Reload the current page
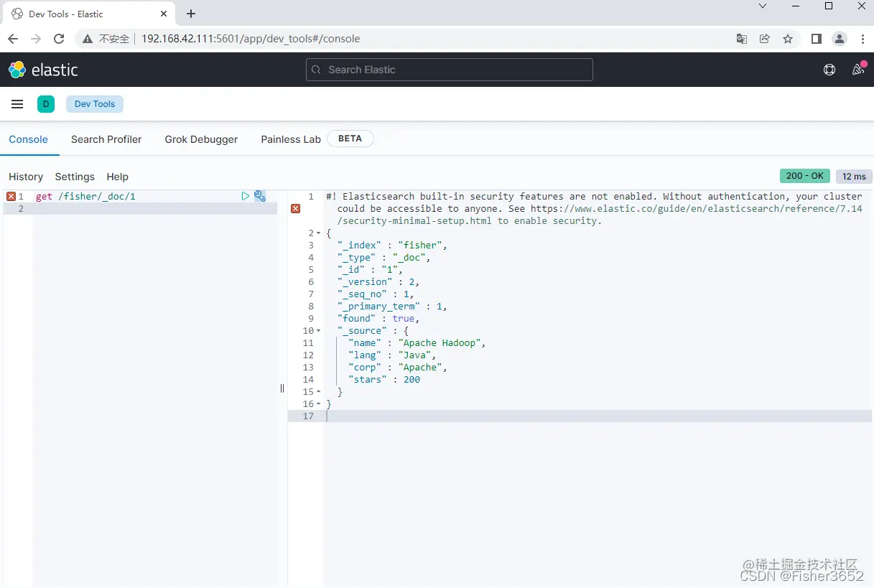The image size is (874, 588). (59, 39)
